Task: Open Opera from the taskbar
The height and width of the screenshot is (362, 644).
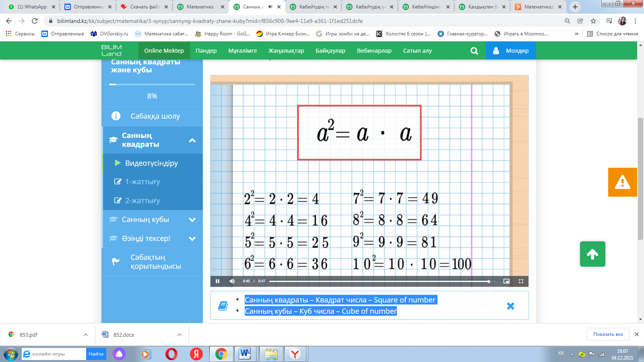Action: [x=171, y=354]
